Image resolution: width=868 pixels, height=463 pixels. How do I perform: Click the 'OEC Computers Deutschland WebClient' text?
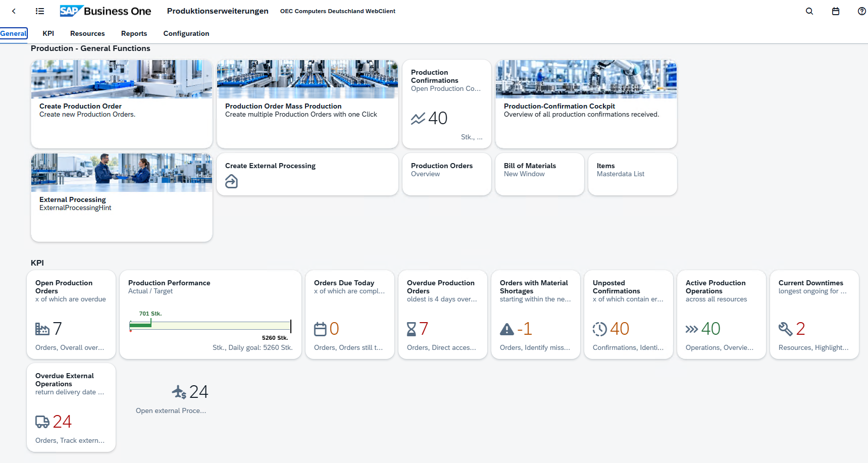click(x=338, y=11)
